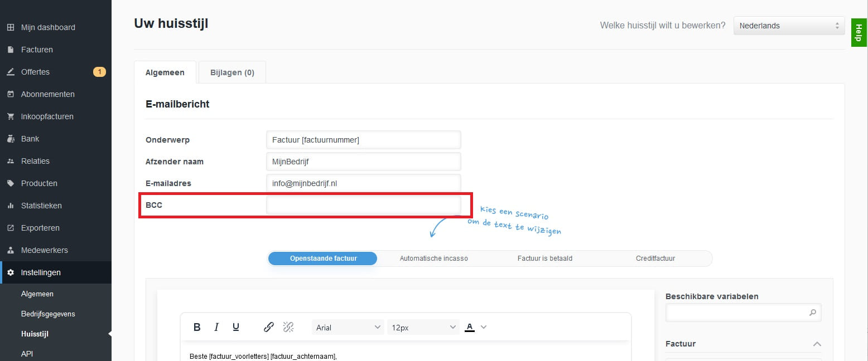Choose the Creditfactuur scenario
The width and height of the screenshot is (868, 361).
click(x=655, y=258)
